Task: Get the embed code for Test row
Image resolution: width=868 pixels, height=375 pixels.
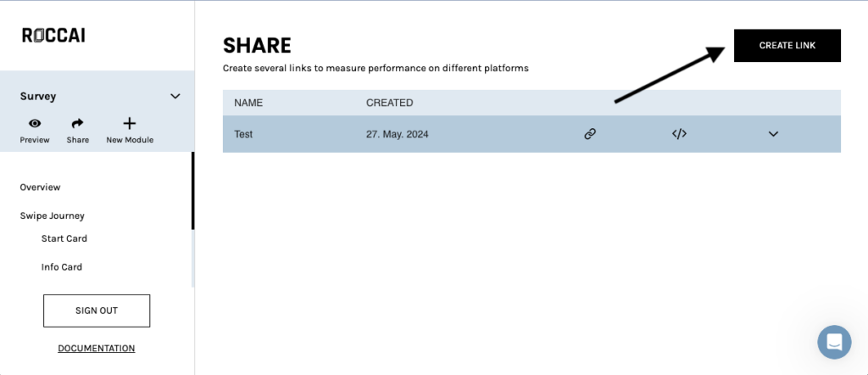Action: [x=679, y=133]
